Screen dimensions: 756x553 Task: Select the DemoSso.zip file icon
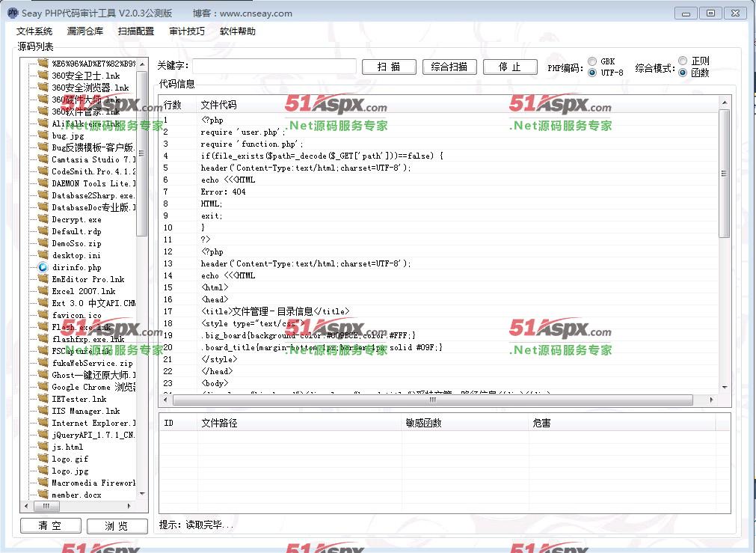[x=43, y=243]
